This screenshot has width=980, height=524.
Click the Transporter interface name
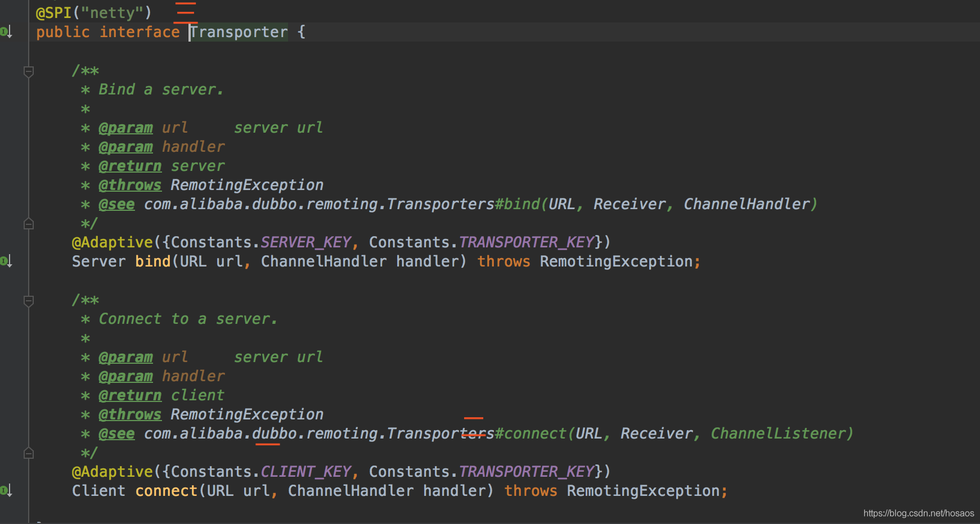239,32
